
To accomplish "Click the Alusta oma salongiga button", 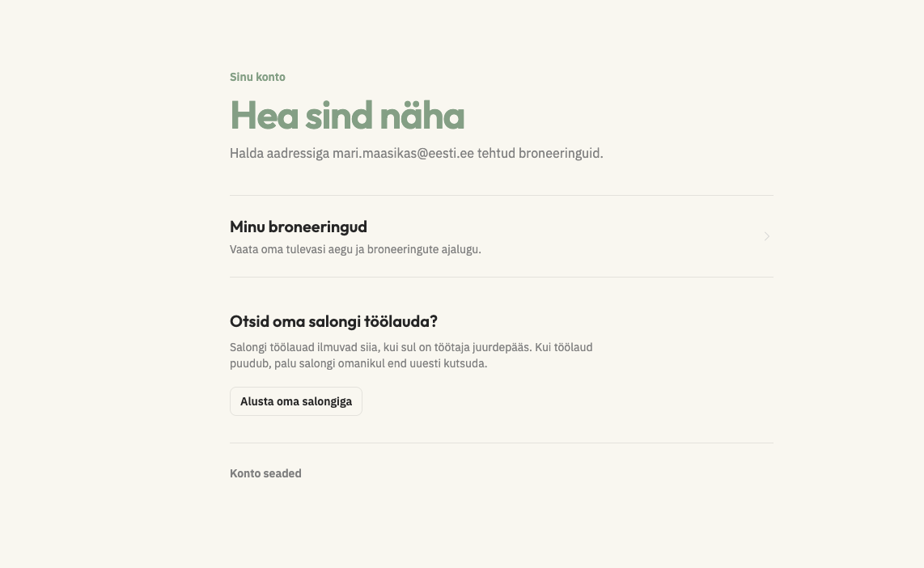I will (x=296, y=401).
